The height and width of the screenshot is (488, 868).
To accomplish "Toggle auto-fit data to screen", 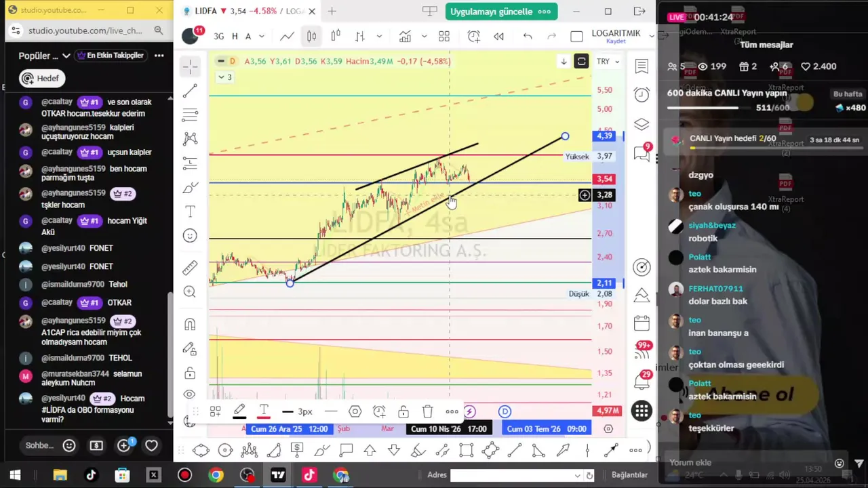I will point(581,62).
